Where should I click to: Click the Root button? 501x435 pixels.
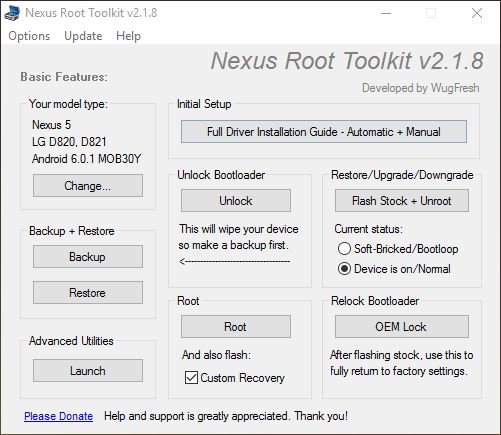pos(236,327)
